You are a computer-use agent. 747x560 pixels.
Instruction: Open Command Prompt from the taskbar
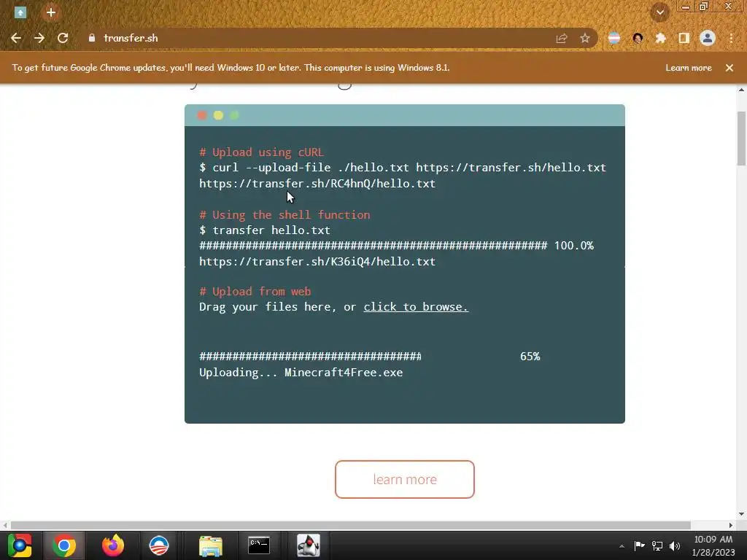259,545
